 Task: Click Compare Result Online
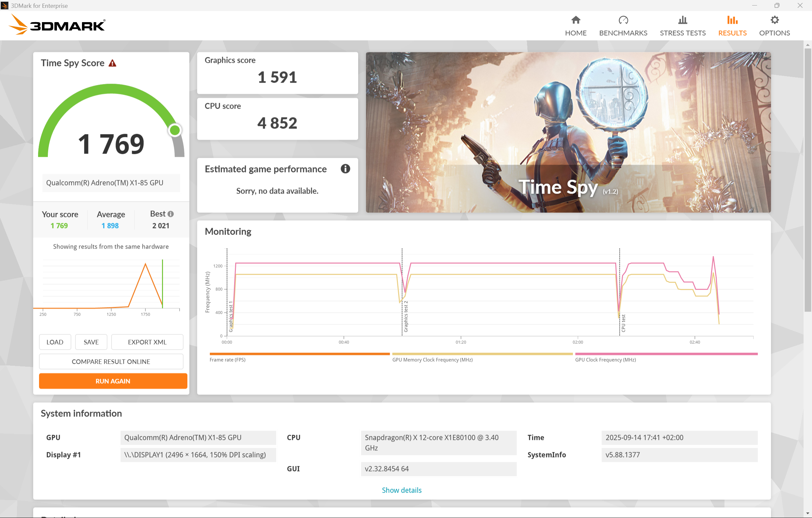(111, 361)
